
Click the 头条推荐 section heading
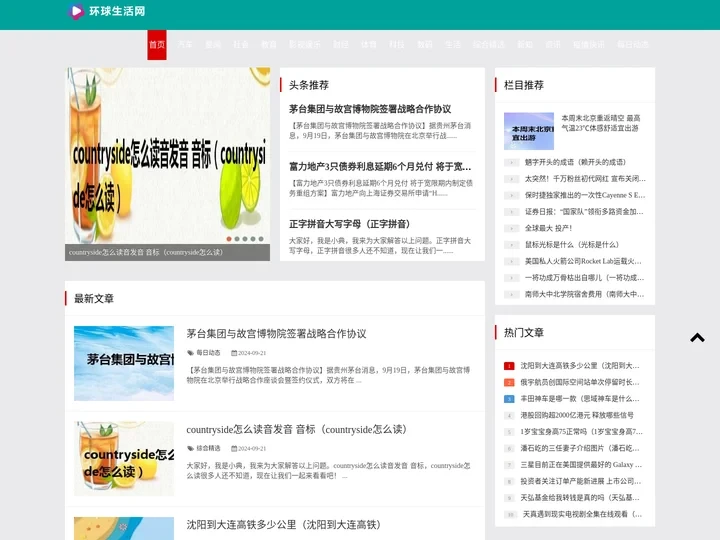pyautogui.click(x=309, y=85)
